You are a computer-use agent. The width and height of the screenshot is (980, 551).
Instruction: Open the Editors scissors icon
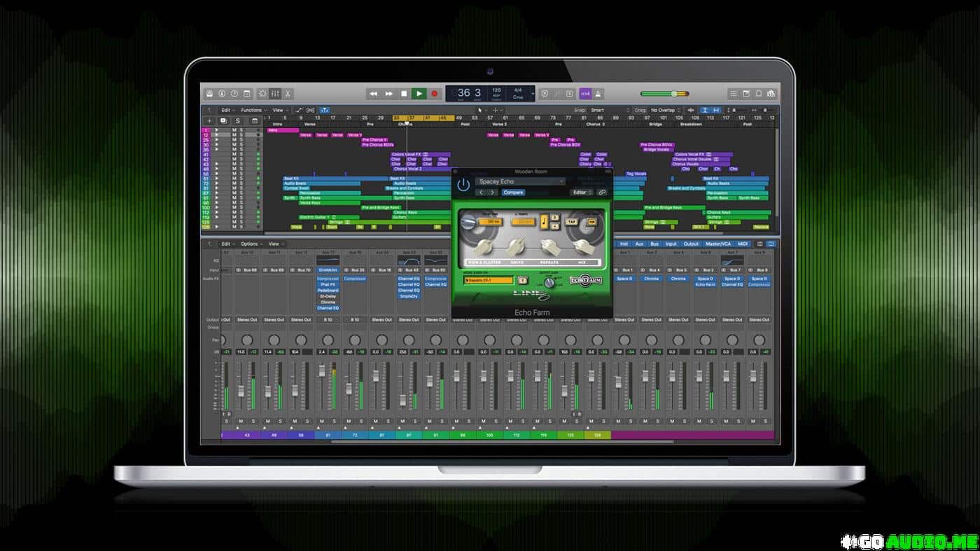tap(288, 94)
